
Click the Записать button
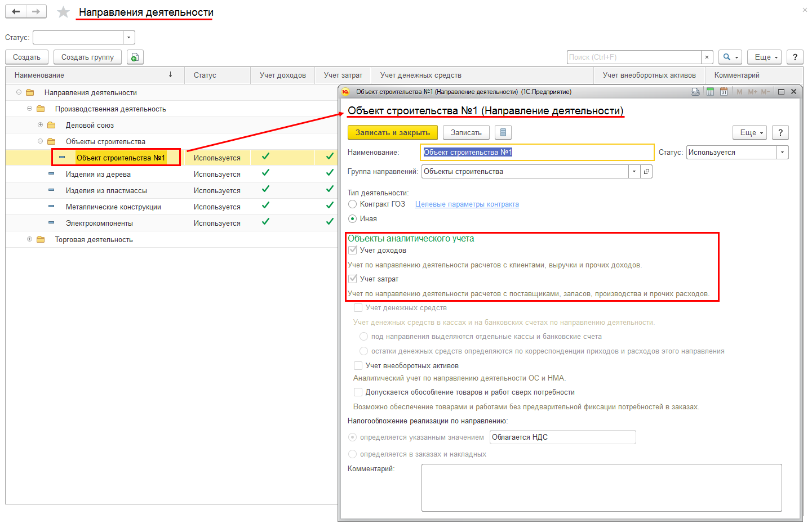pyautogui.click(x=466, y=132)
